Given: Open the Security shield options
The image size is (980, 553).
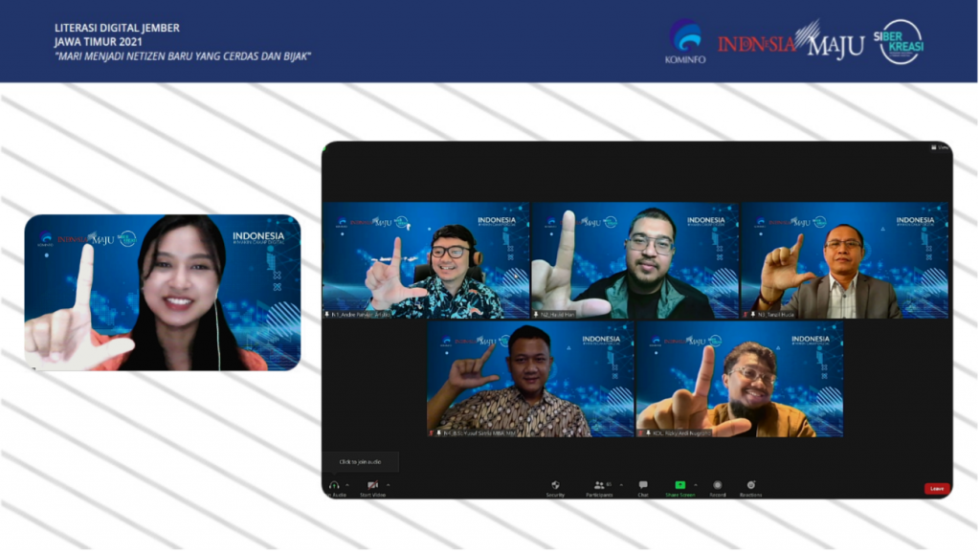Looking at the screenshot, I should (555, 486).
